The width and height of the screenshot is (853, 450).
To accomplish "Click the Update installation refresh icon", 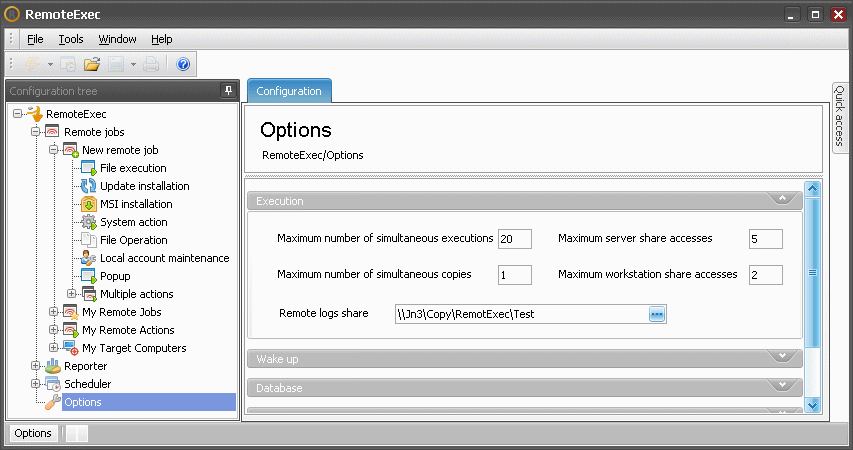I will [x=89, y=186].
